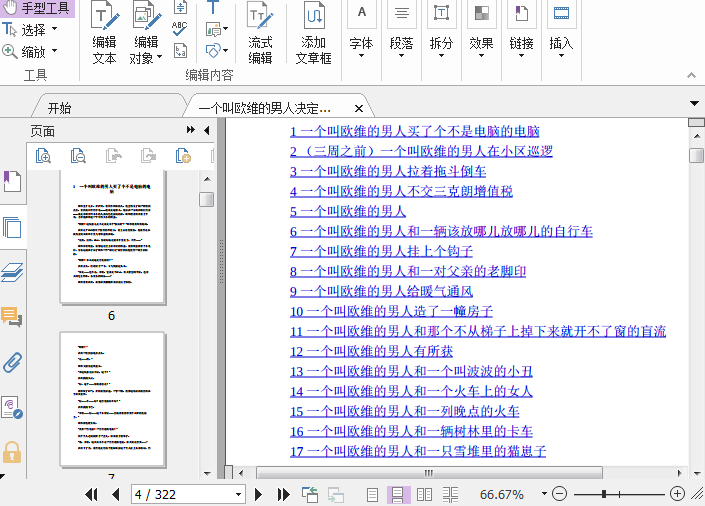Open chapter 6 link 该放哪儿放哪儿的自行车
The image size is (705, 506).
click(x=441, y=231)
